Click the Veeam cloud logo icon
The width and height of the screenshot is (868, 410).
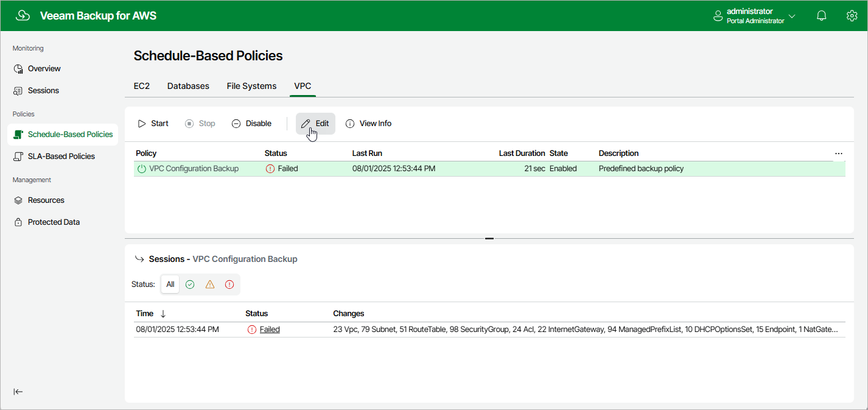point(23,16)
